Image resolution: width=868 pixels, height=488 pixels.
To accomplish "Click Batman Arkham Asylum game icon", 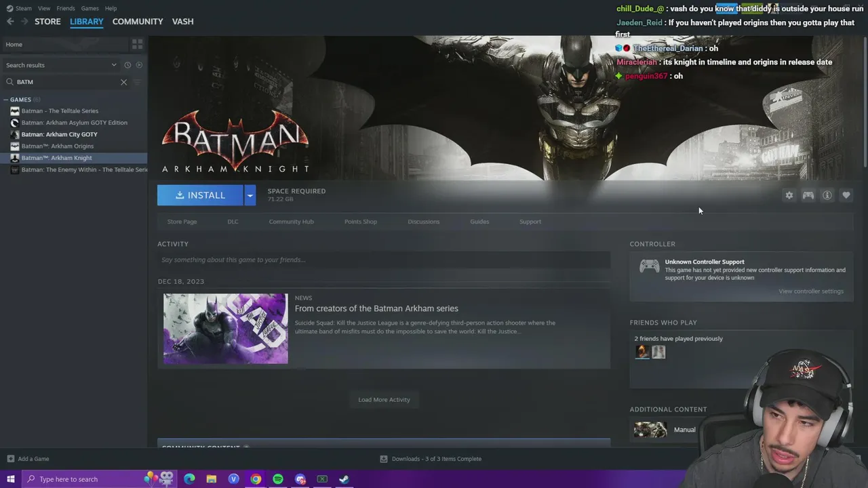I will tap(15, 123).
